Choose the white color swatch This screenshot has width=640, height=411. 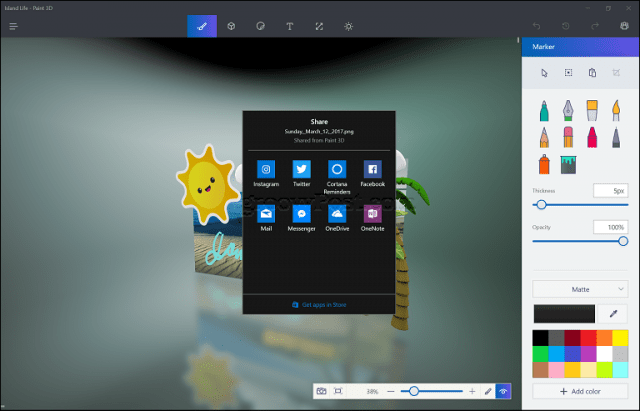point(604,354)
